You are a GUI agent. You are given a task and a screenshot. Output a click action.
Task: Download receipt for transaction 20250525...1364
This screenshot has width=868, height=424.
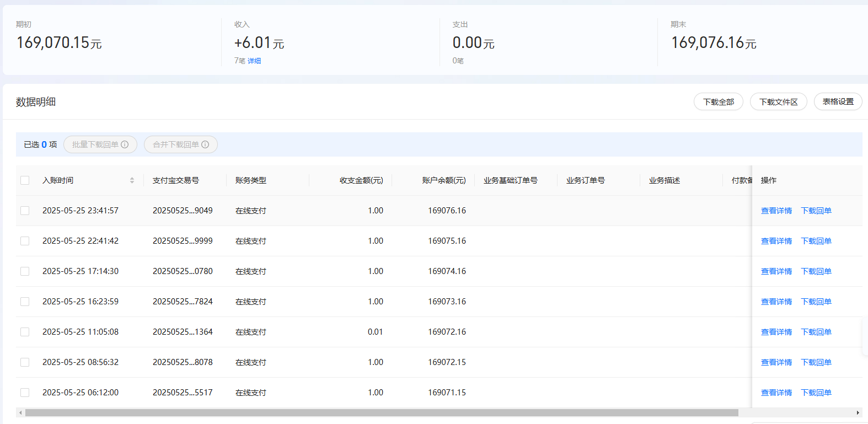(x=816, y=332)
